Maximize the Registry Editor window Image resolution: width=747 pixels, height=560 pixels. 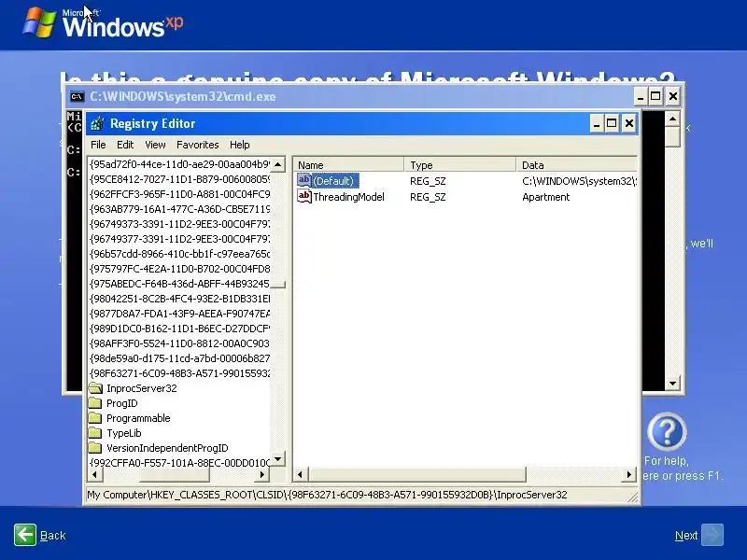tap(612, 124)
